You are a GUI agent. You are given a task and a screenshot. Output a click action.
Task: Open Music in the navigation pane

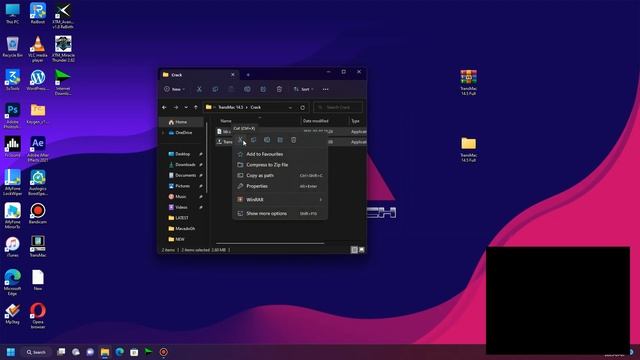181,196
